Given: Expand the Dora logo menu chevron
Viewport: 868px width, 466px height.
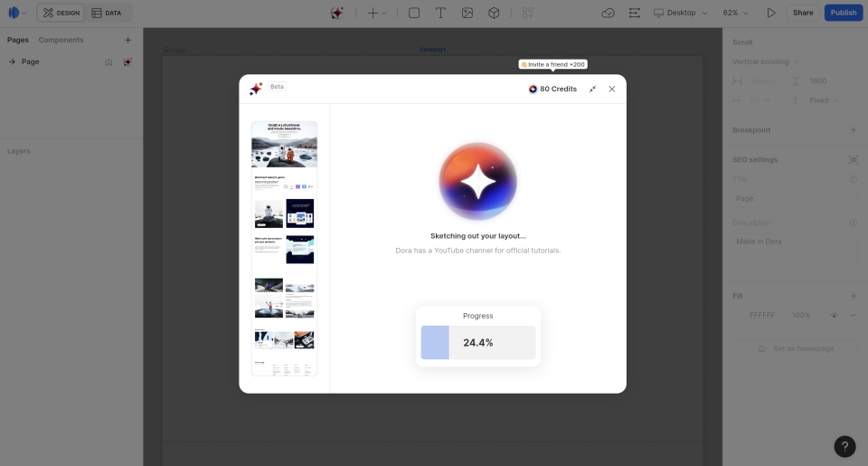Looking at the screenshot, I should [24, 14].
